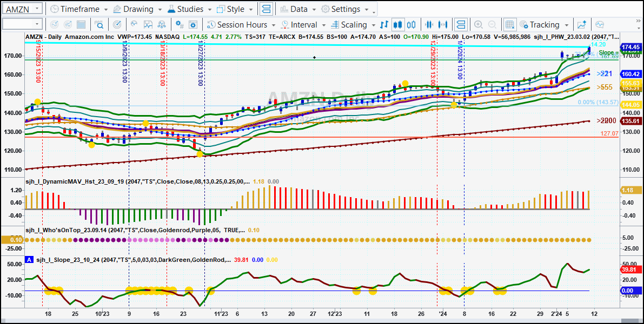Click the magnifier over bars search icon

point(99,25)
